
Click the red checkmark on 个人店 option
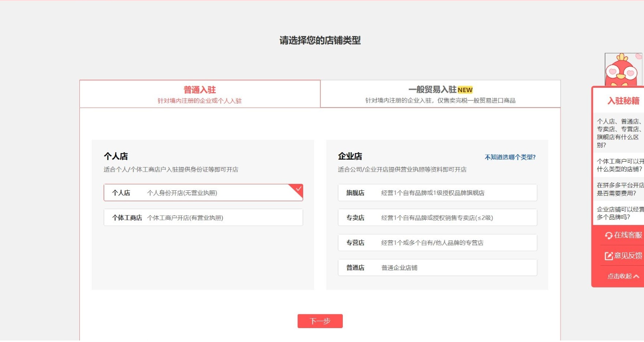coord(297,189)
